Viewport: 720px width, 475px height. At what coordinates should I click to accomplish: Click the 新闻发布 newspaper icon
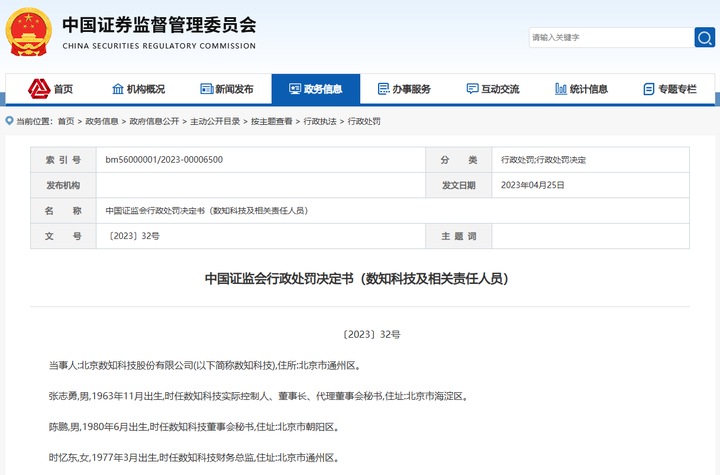coord(207,89)
